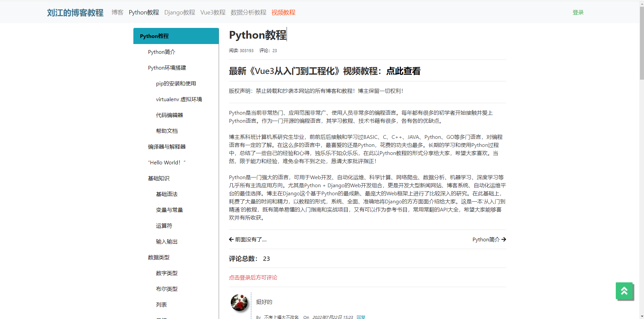This screenshot has height=319, width=644.
Task: Open 基础知识 in the sidebar
Action: tap(159, 178)
